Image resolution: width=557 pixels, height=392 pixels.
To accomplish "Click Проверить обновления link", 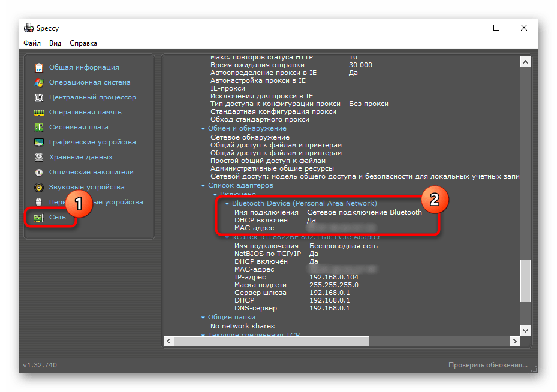I will tap(487, 365).
